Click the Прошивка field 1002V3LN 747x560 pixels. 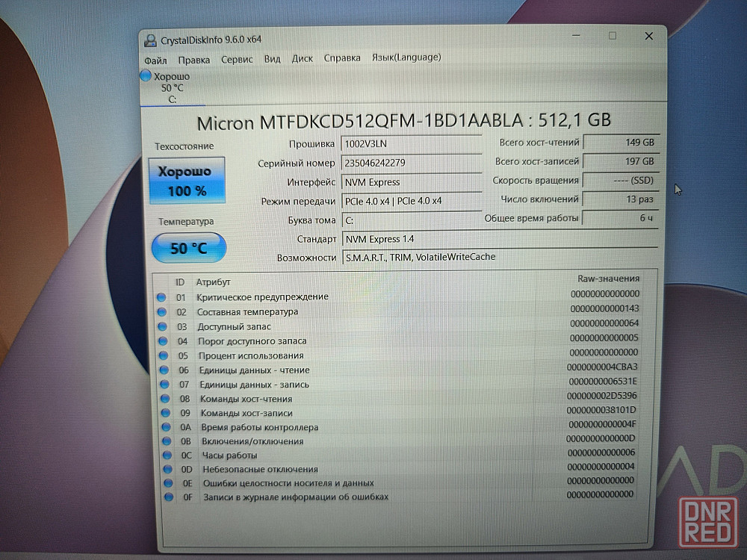coord(411,144)
